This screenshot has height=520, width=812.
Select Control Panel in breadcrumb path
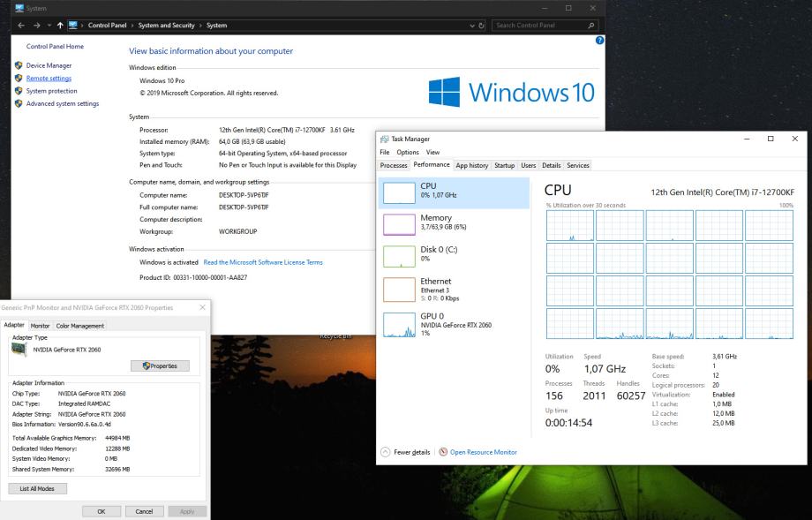107,26
